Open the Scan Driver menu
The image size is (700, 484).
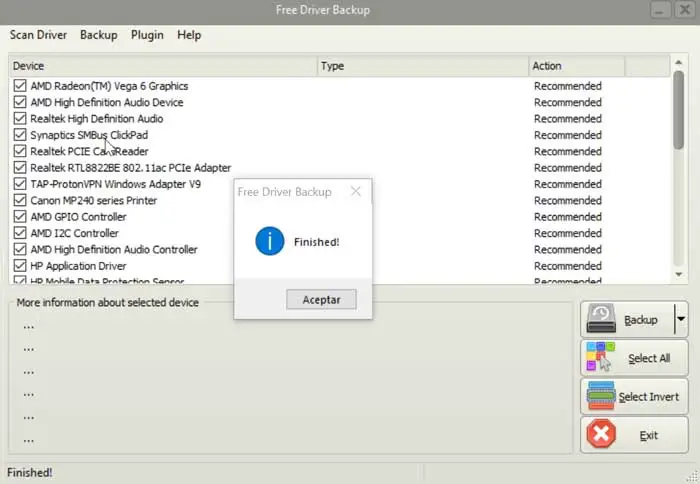tap(38, 35)
